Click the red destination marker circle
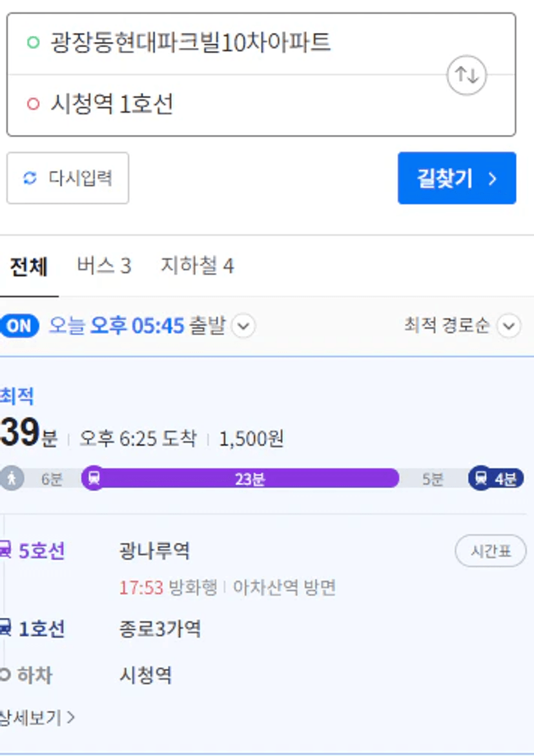 (x=34, y=104)
